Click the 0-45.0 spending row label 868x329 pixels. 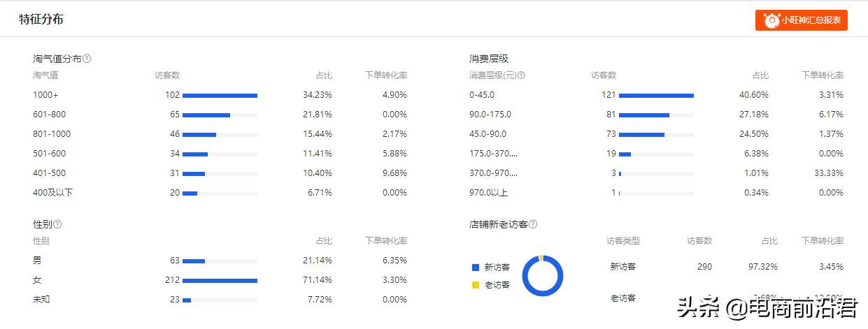482,95
